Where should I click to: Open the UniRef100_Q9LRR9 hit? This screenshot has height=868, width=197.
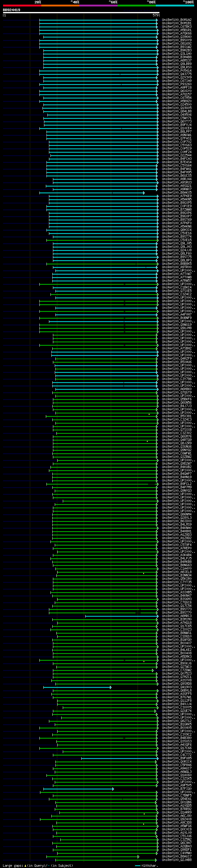(177, 64)
